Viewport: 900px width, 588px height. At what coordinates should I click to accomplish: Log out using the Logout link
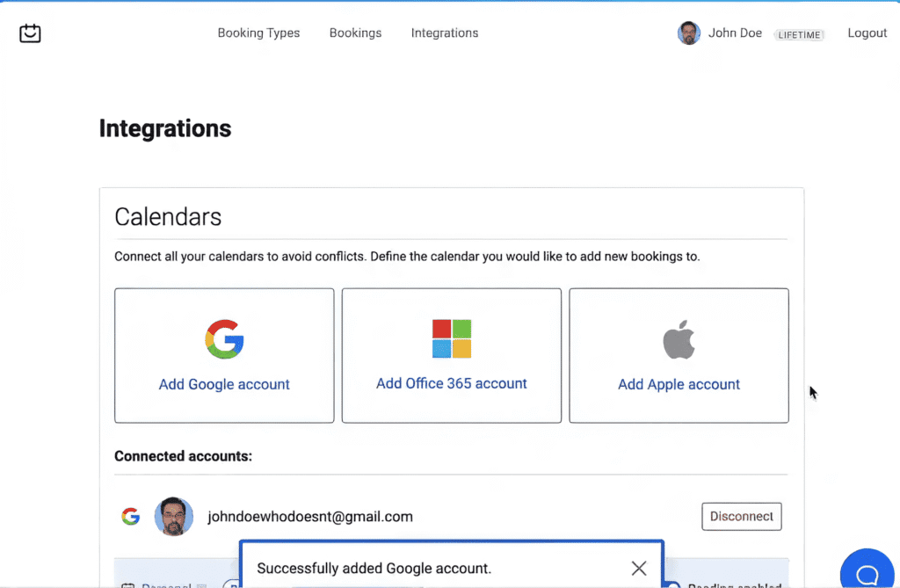click(x=867, y=33)
